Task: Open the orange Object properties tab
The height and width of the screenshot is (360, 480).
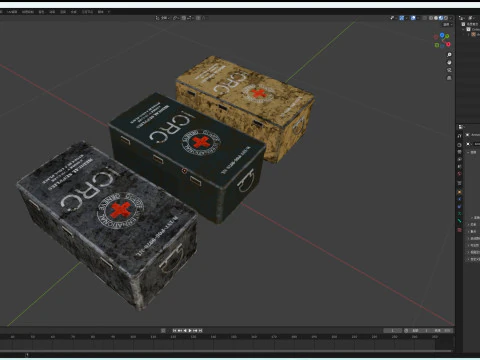Action: [459, 192]
